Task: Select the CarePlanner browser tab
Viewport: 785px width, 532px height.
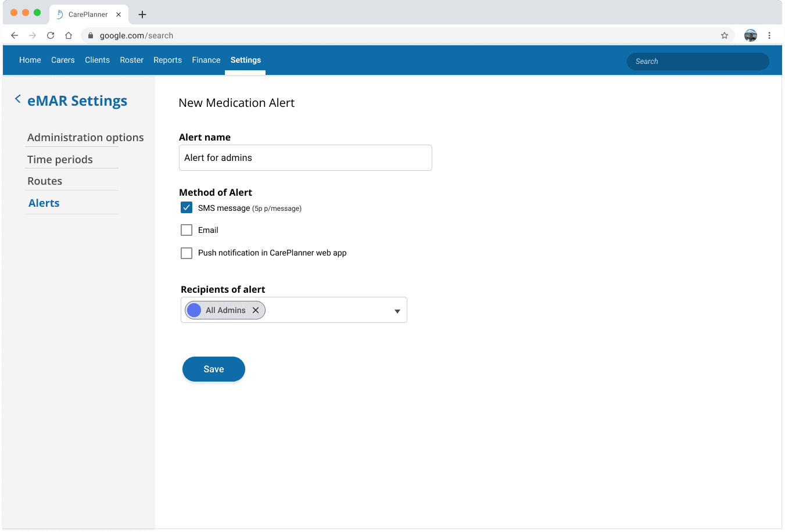Action: point(88,15)
